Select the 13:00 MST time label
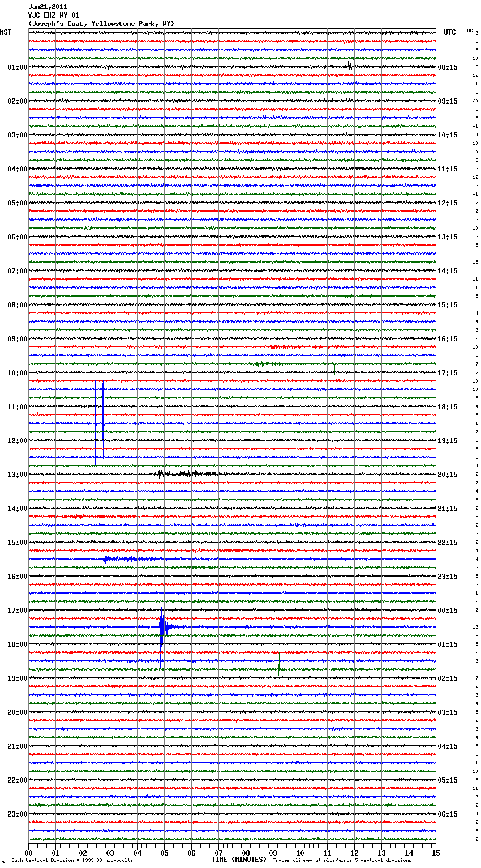Viewport: 481px width, 868px height. pos(18,475)
